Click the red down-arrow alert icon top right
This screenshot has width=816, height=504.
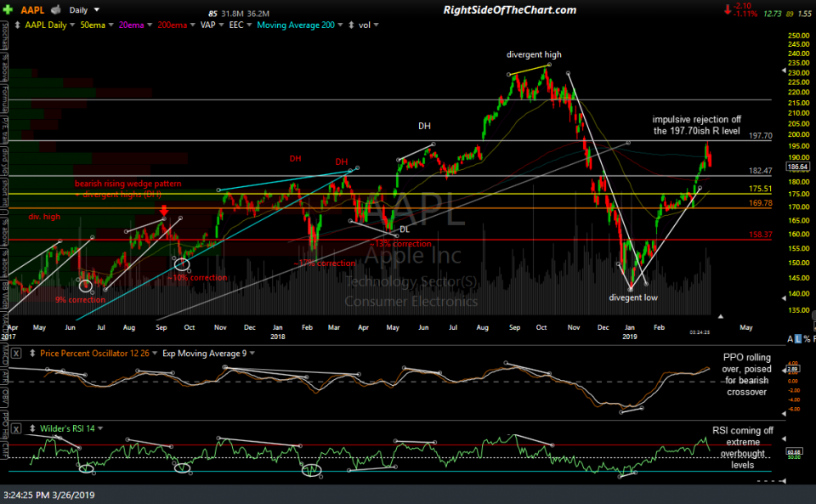coord(727,9)
